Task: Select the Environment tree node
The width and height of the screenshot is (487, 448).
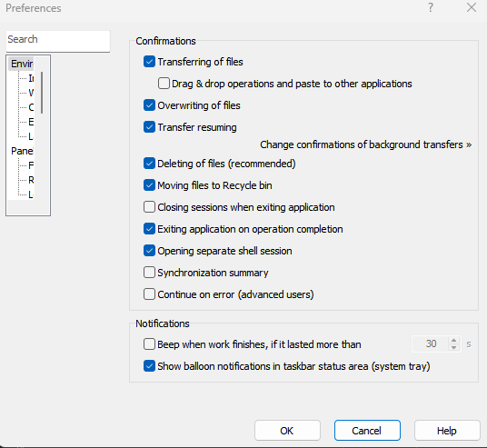Action: pyautogui.click(x=22, y=64)
